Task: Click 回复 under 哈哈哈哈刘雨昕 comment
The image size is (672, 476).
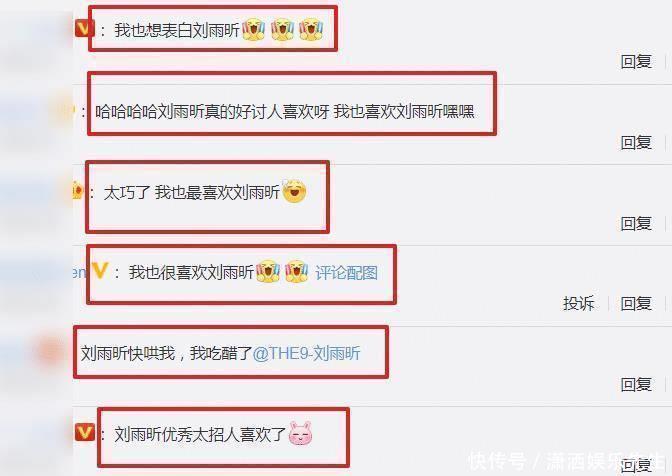Action: tap(636, 142)
